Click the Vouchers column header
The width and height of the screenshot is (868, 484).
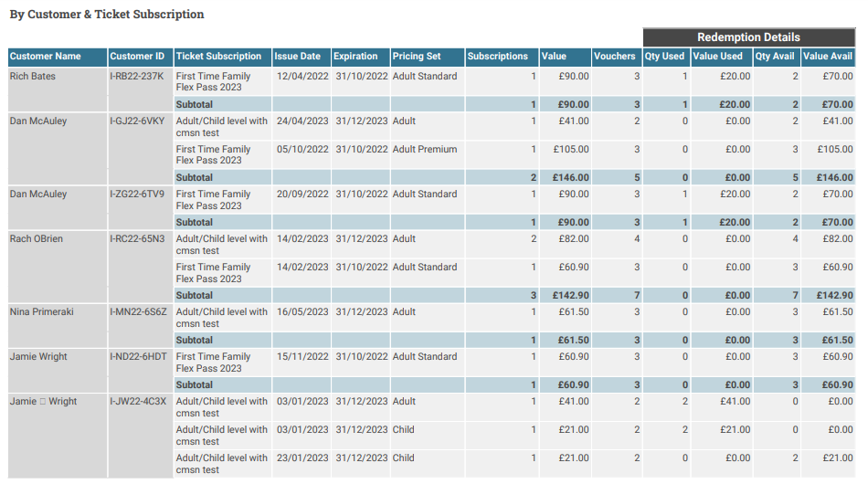[617, 57]
